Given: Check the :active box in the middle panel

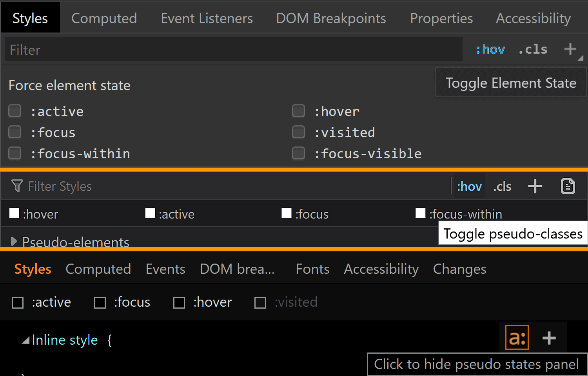Looking at the screenshot, I should (150, 213).
